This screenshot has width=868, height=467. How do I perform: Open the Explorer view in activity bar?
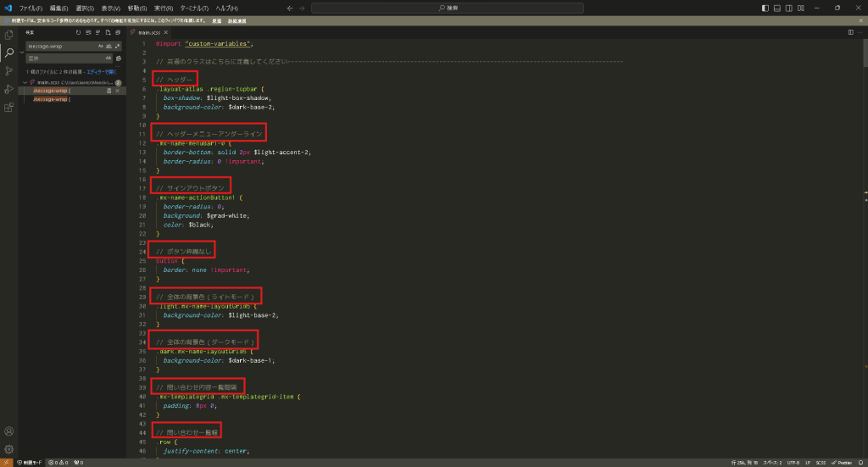coord(9,35)
